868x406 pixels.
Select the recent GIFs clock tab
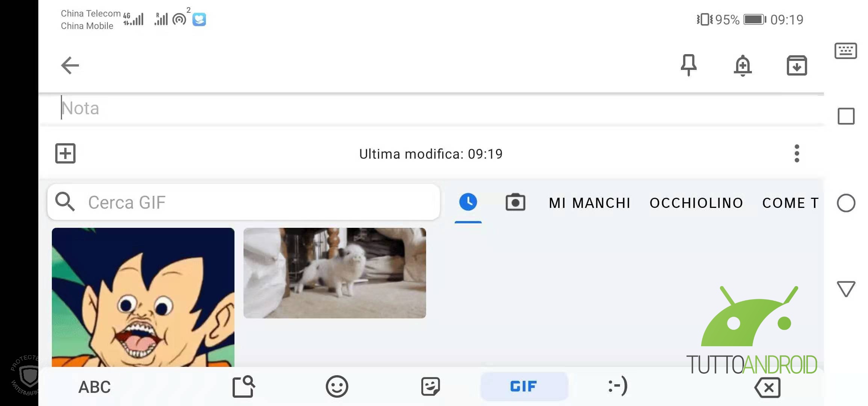click(x=468, y=202)
